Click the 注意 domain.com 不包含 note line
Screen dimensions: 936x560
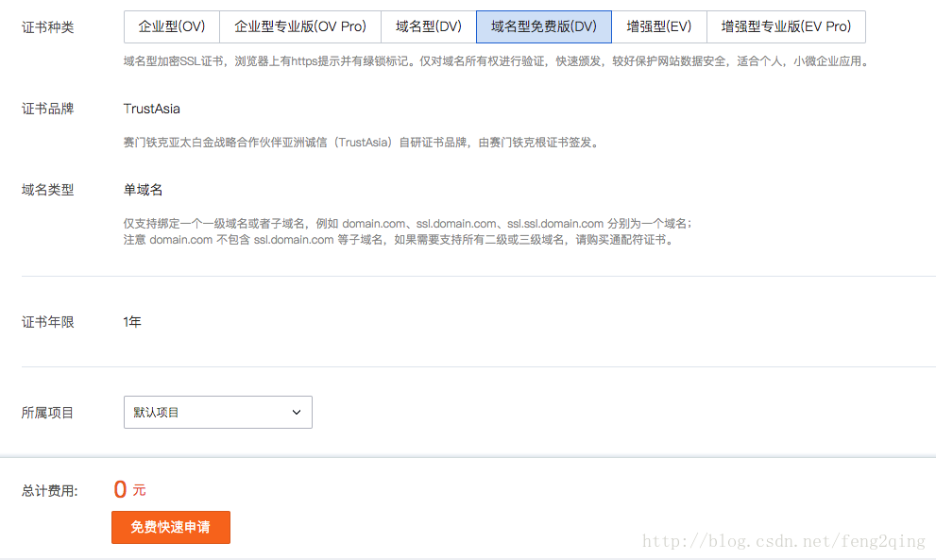(x=400, y=240)
